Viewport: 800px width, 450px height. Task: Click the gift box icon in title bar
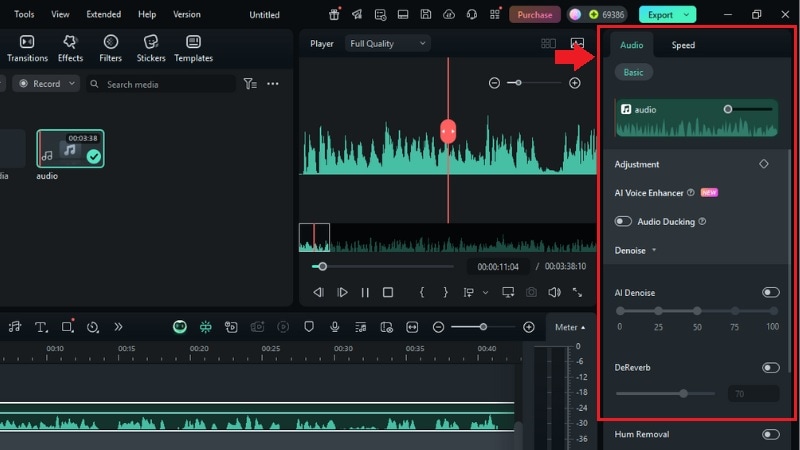(x=334, y=14)
